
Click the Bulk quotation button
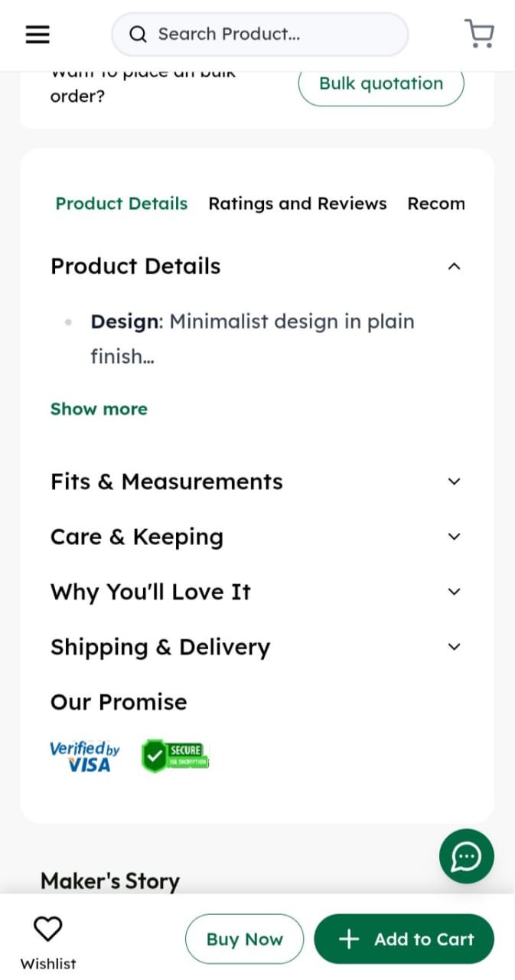(380, 84)
